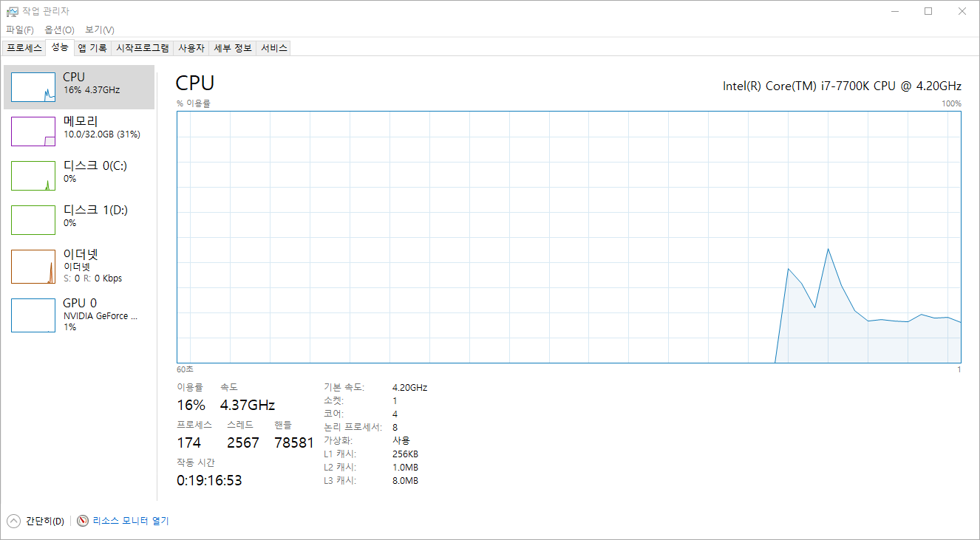The width and height of the screenshot is (980, 540).
Task: Click the 가상화 value 사용
Action: pyautogui.click(x=401, y=440)
